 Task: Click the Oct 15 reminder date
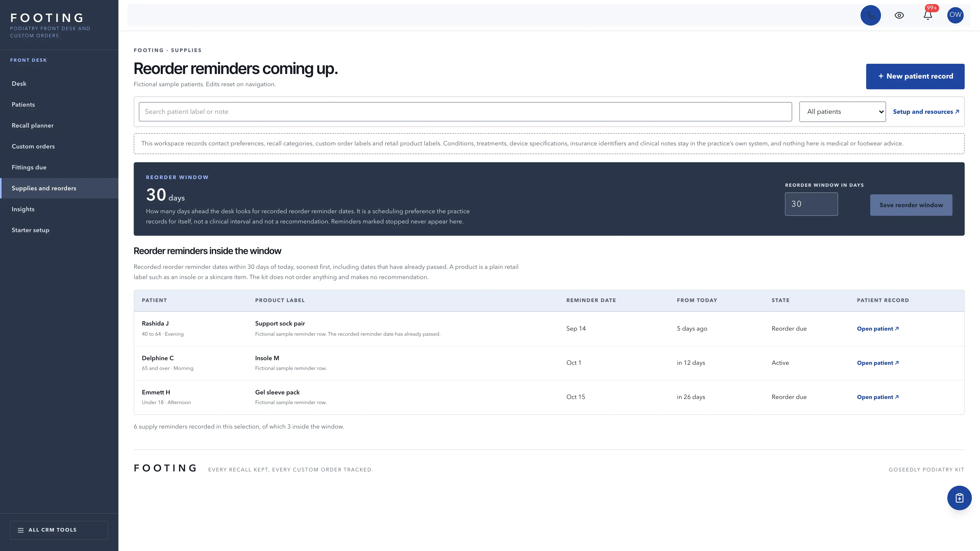(x=575, y=397)
